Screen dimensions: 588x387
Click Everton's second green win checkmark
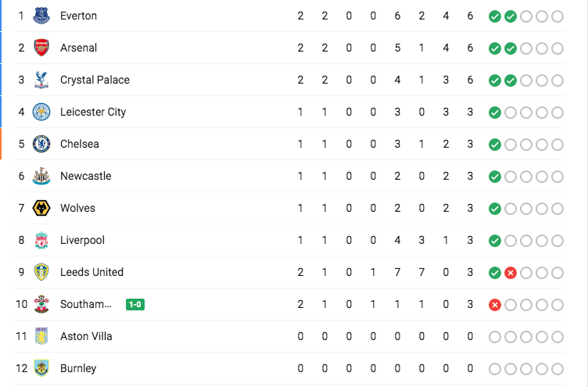[511, 16]
